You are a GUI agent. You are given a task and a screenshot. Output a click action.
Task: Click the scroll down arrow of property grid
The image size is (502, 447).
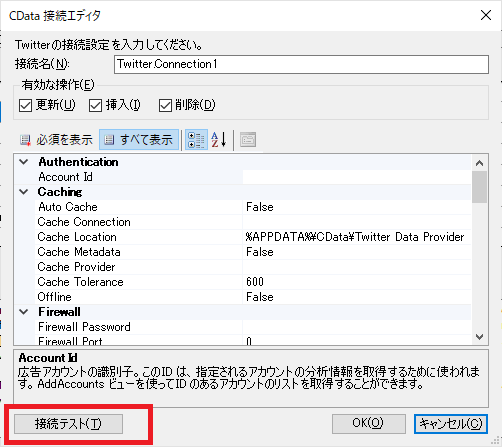pos(480,337)
